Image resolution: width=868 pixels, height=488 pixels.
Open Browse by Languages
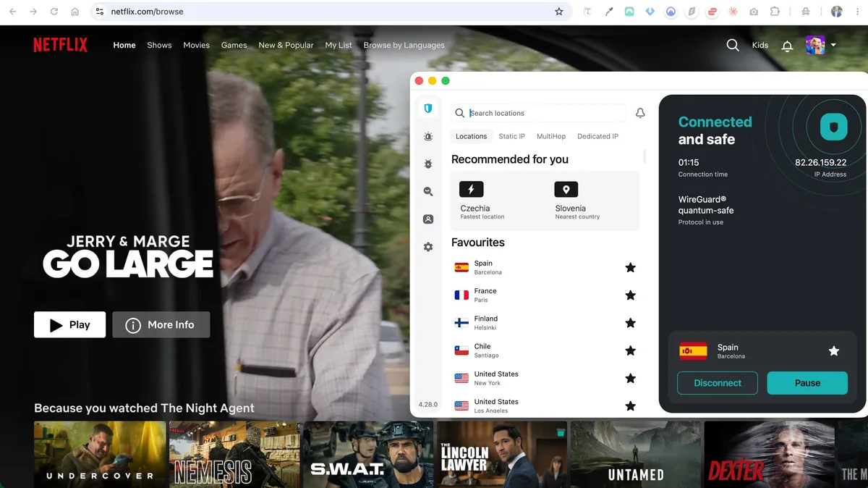[x=404, y=45]
